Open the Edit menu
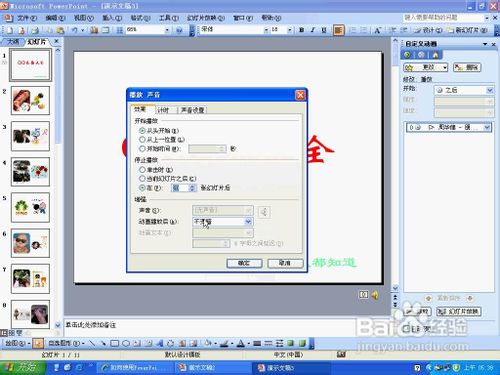 point(56,18)
